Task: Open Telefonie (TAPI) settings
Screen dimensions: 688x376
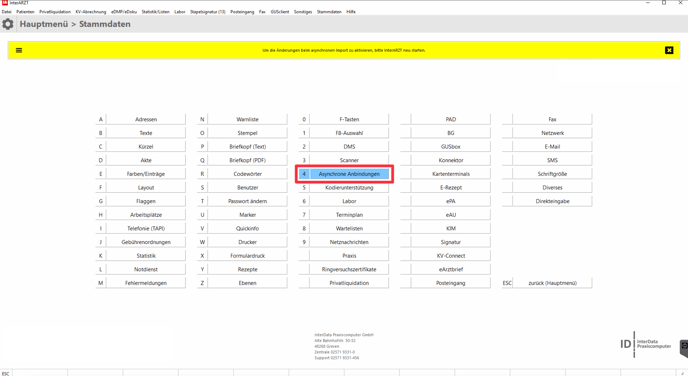Action: click(x=146, y=228)
